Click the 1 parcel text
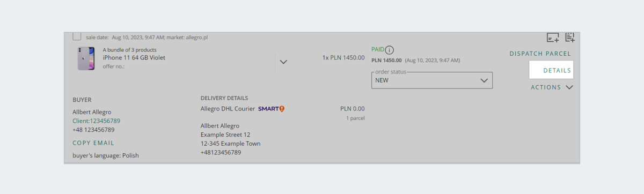Image resolution: width=644 pixels, height=194 pixels. (355, 118)
